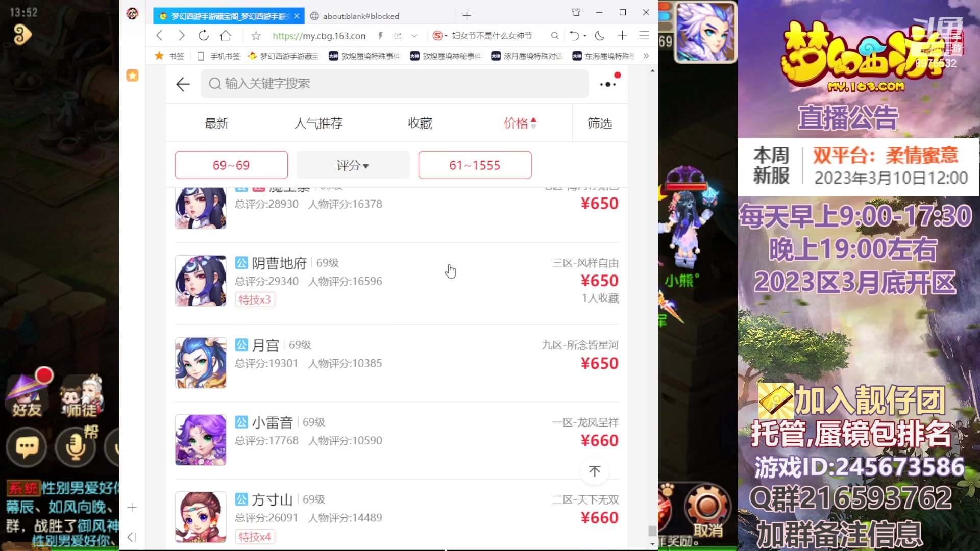Open the three-dots message menu icon

pos(608,84)
